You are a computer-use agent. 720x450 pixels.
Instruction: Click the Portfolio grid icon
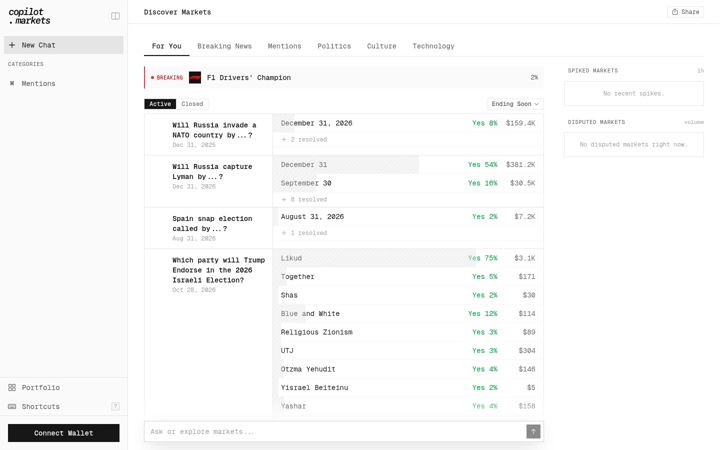(x=12, y=388)
